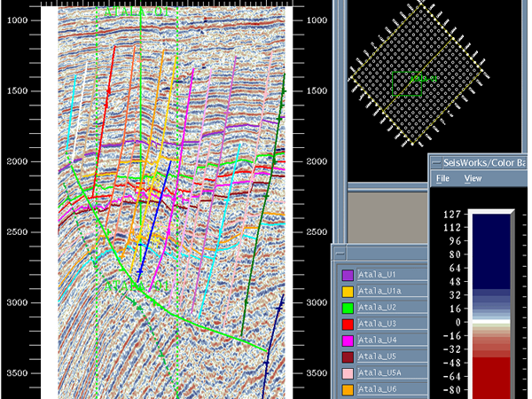Image resolution: width=532 pixels, height=399 pixels.
Task: Pick the pink swatch for Atala_U5A
Action: [x=348, y=372]
